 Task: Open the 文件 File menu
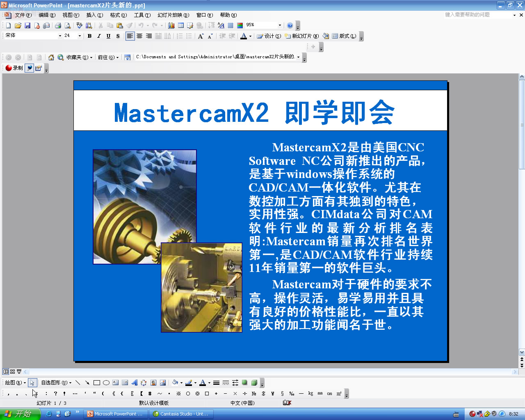[23, 15]
